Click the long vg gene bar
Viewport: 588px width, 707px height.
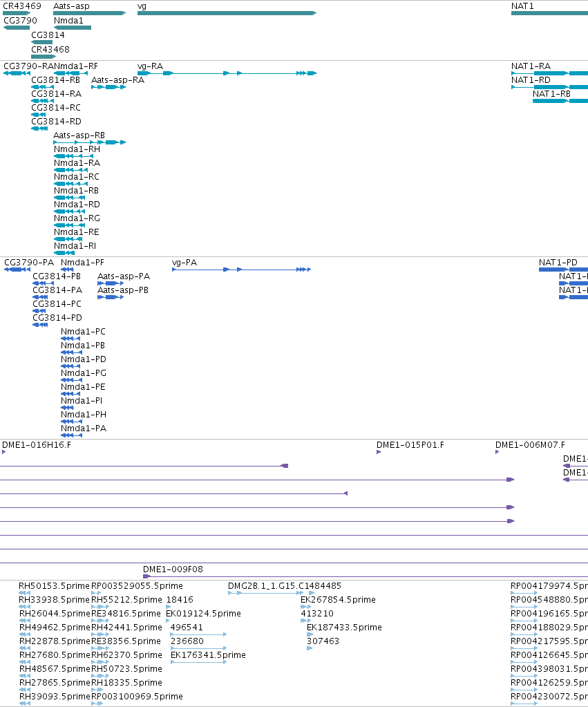(x=227, y=13)
